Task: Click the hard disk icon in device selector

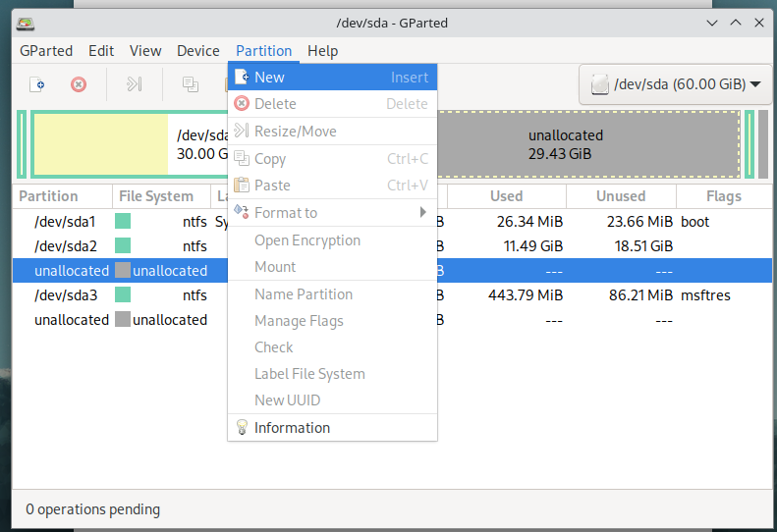Action: (x=599, y=84)
